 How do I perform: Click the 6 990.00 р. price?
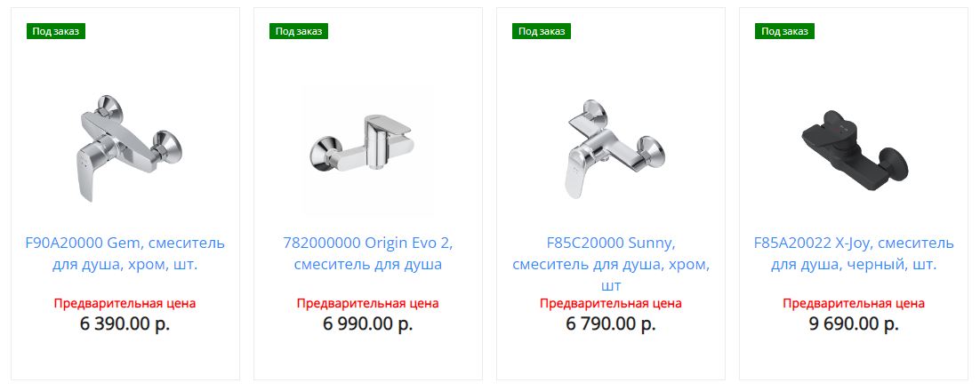pos(367,324)
